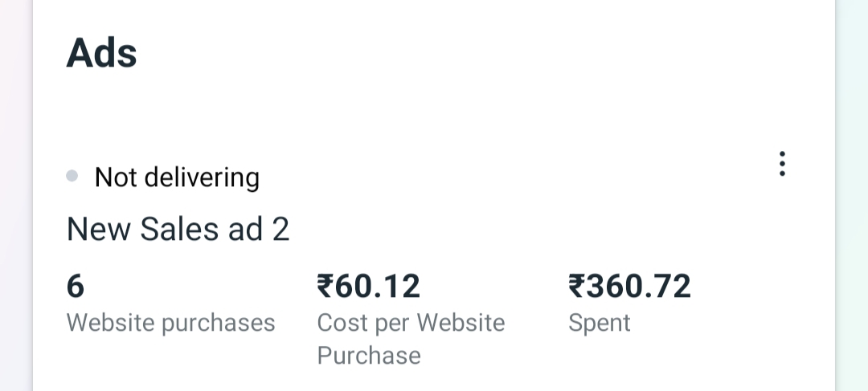868x391 pixels.
Task: Open the 'New Sales ad 2' ad
Action: tap(178, 230)
